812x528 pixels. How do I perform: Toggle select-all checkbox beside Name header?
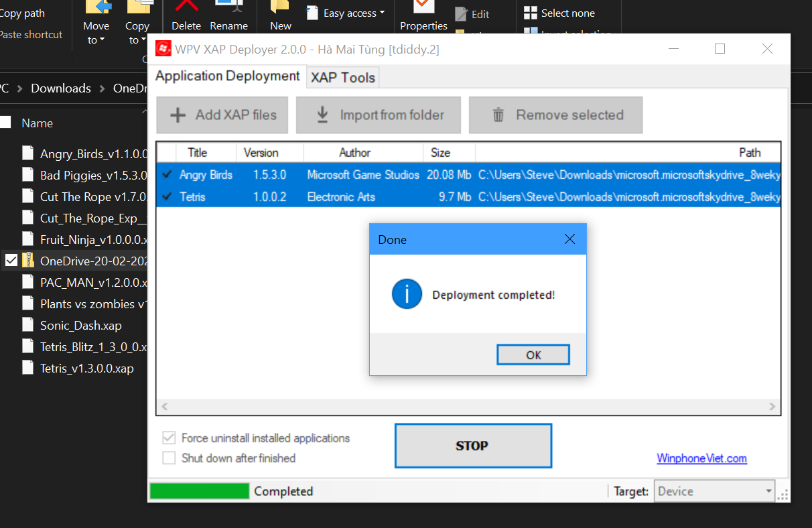coord(5,123)
